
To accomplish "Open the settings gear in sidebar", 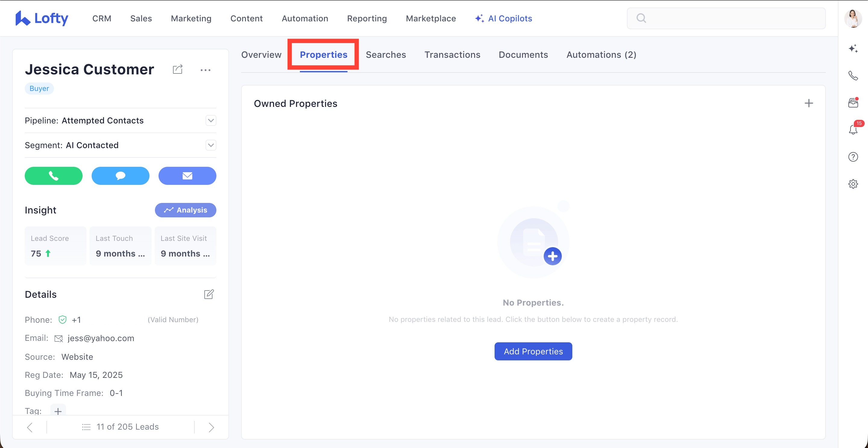I will (853, 184).
